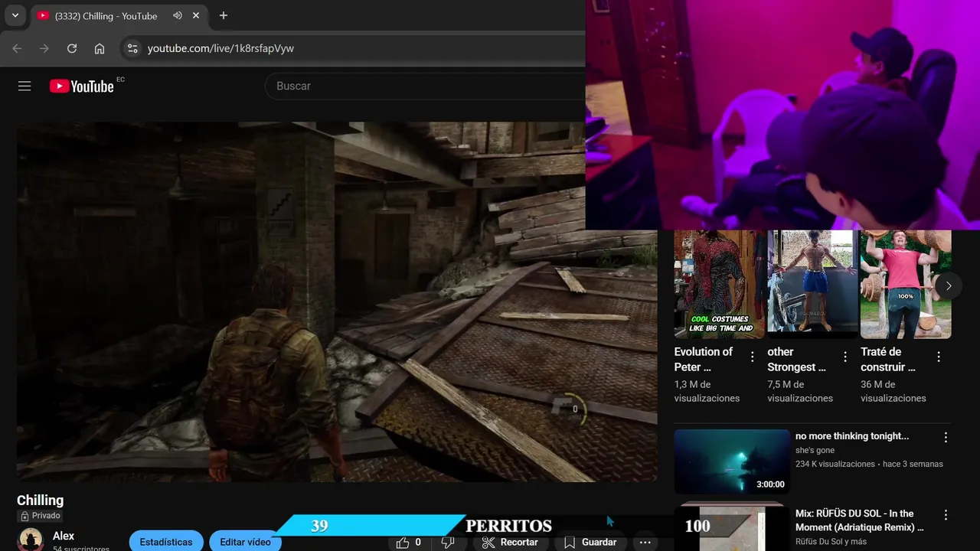Open the other Strongest short thumbnail
The width and height of the screenshot is (980, 551).
tap(812, 284)
